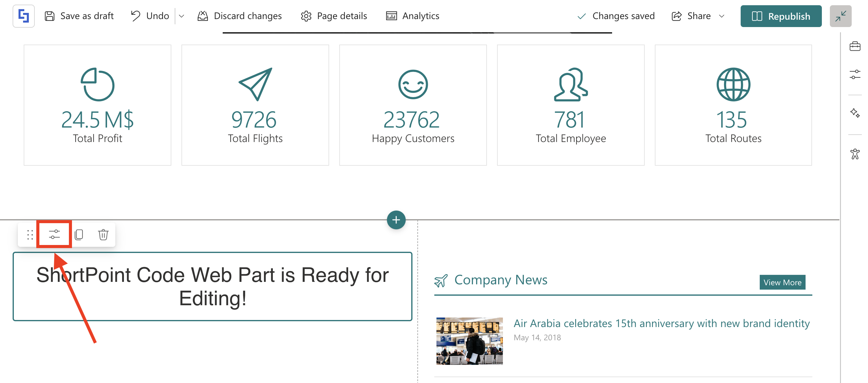Delete the web part with trash icon
The height and width of the screenshot is (383, 868).
[x=103, y=235]
